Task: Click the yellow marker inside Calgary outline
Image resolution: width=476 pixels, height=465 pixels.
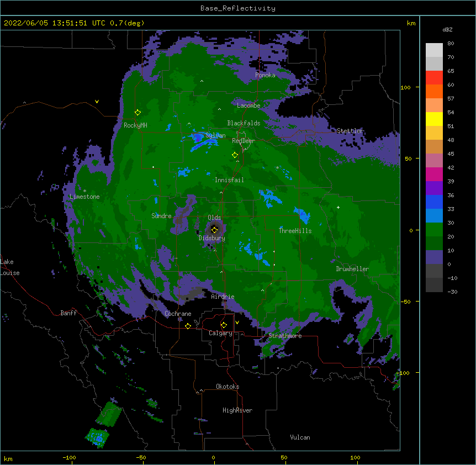Action: (x=224, y=325)
